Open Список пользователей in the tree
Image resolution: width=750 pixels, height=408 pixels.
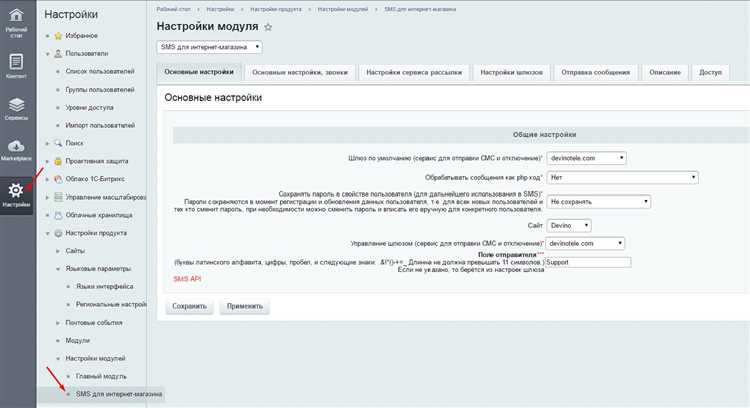(x=100, y=72)
